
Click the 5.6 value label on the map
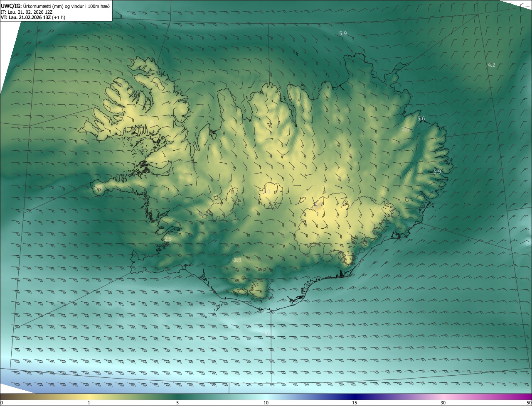point(421,119)
